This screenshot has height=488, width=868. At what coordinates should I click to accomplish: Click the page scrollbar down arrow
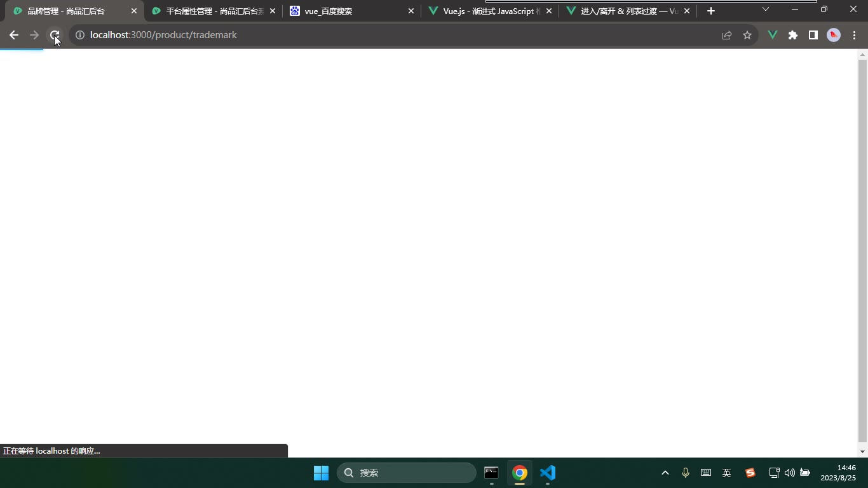pyautogui.click(x=862, y=452)
